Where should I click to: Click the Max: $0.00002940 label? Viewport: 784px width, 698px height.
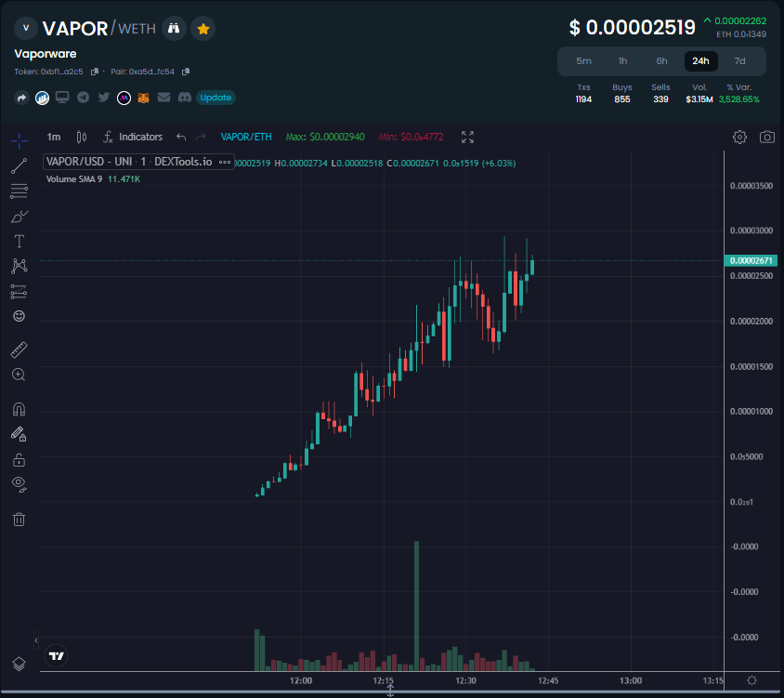(325, 138)
